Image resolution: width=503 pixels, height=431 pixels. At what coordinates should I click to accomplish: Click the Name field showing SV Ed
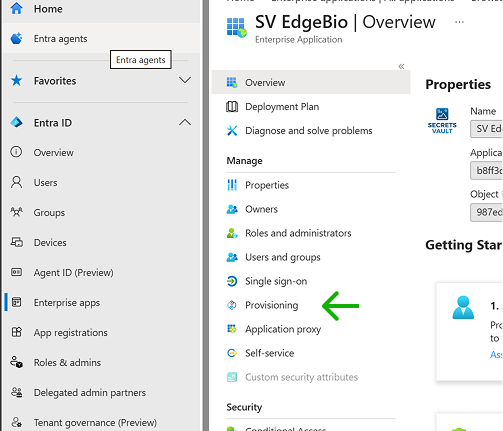coord(486,129)
